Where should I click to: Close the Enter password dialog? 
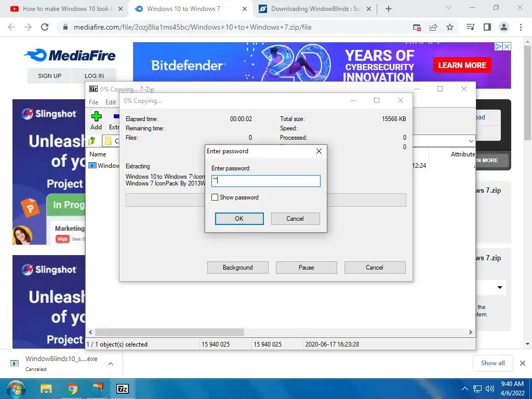[319, 151]
